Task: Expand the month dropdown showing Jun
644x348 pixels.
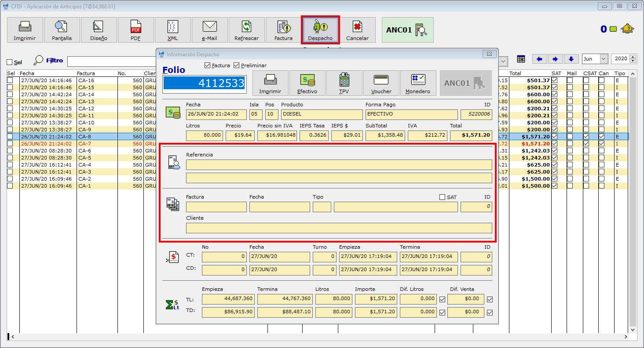Action: click(x=603, y=59)
